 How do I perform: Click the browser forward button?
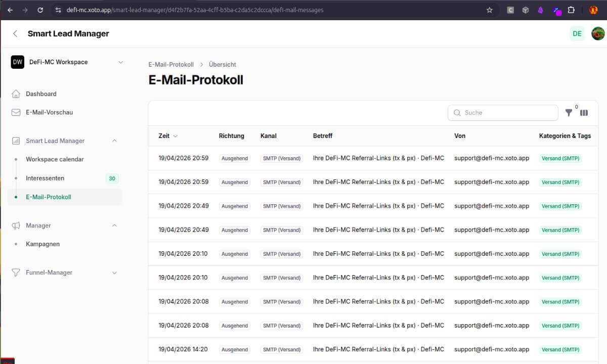click(x=25, y=10)
